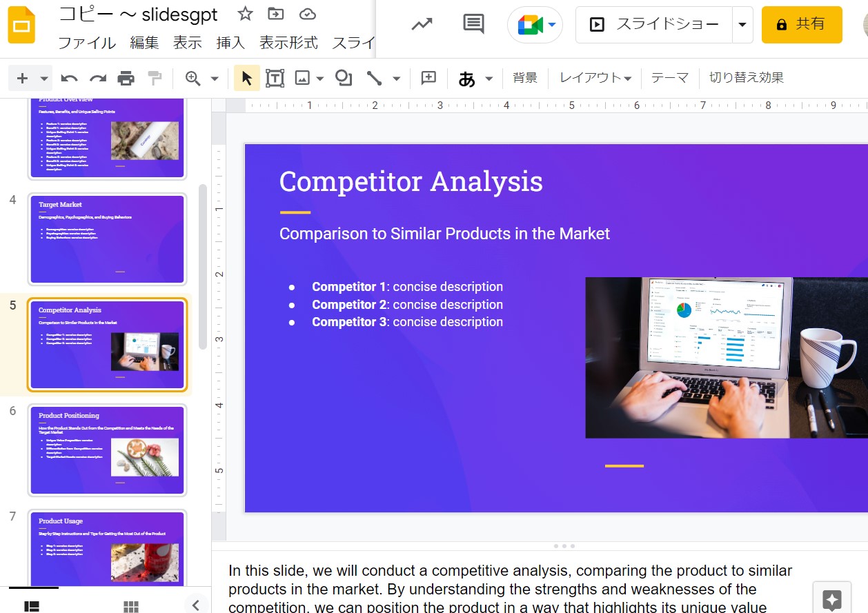The image size is (868, 613).
Task: Open the テーマ selector
Action: [669, 78]
